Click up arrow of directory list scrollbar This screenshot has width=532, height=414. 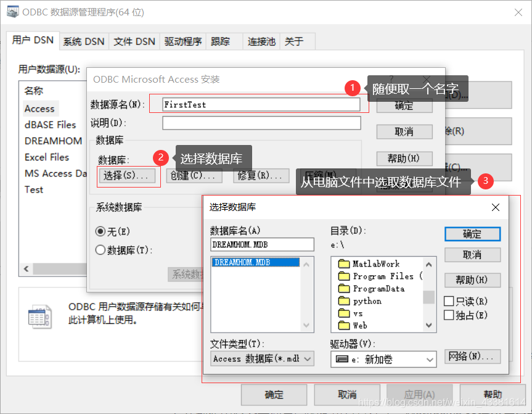coord(429,264)
